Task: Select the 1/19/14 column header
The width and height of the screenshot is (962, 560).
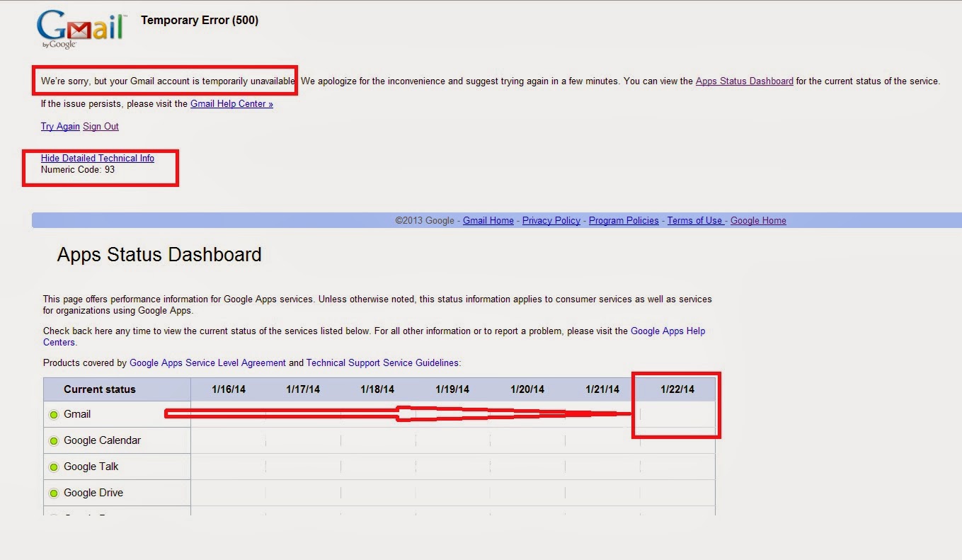Action: click(x=452, y=389)
